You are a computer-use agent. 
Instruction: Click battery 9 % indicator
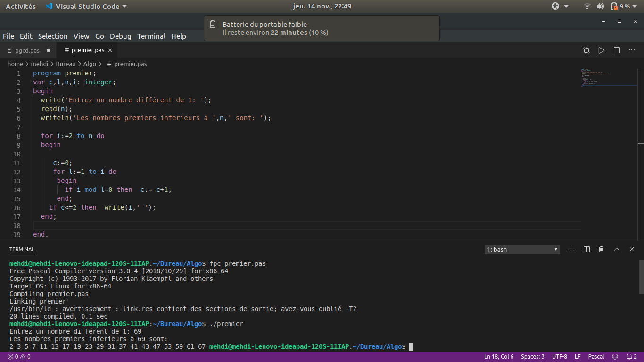tap(623, 7)
